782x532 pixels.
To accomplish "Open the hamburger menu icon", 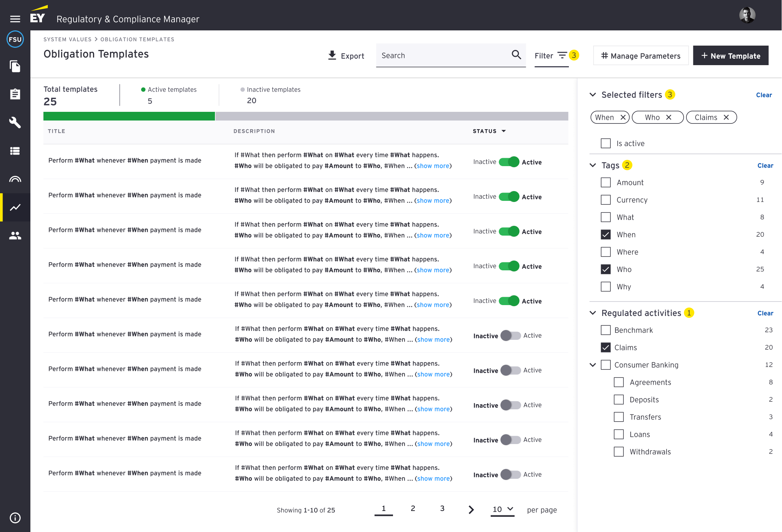I will (x=15, y=19).
